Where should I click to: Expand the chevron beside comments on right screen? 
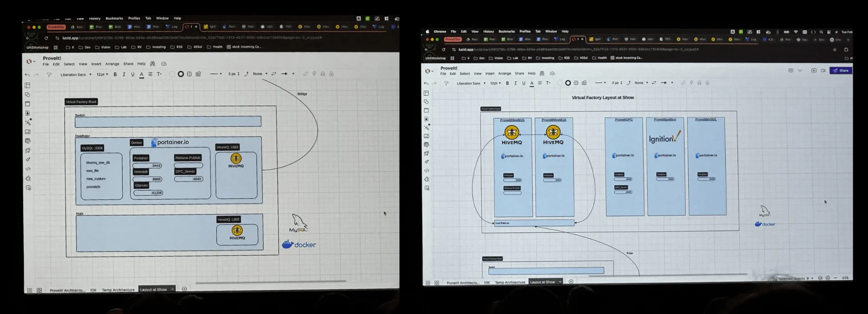[x=800, y=70]
